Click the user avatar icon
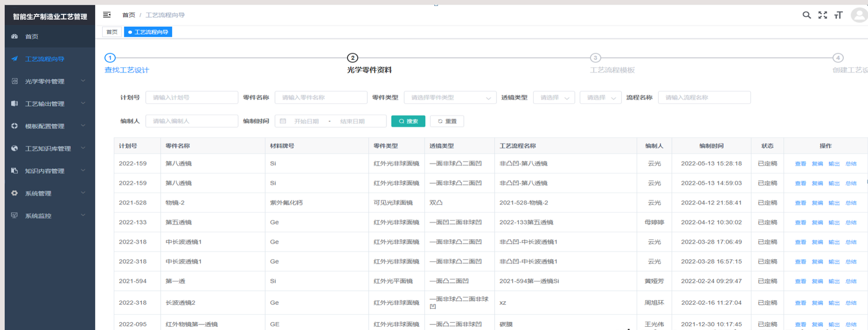The height and width of the screenshot is (330, 868). [x=859, y=15]
